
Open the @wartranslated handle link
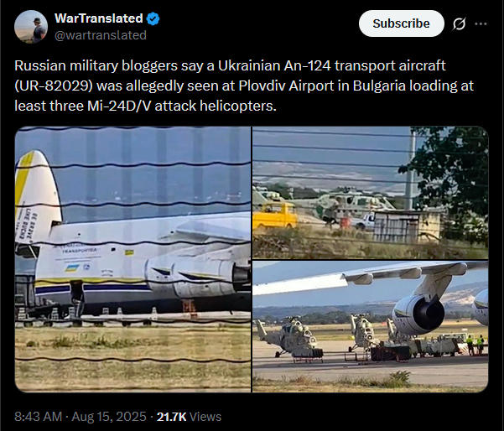pos(101,35)
